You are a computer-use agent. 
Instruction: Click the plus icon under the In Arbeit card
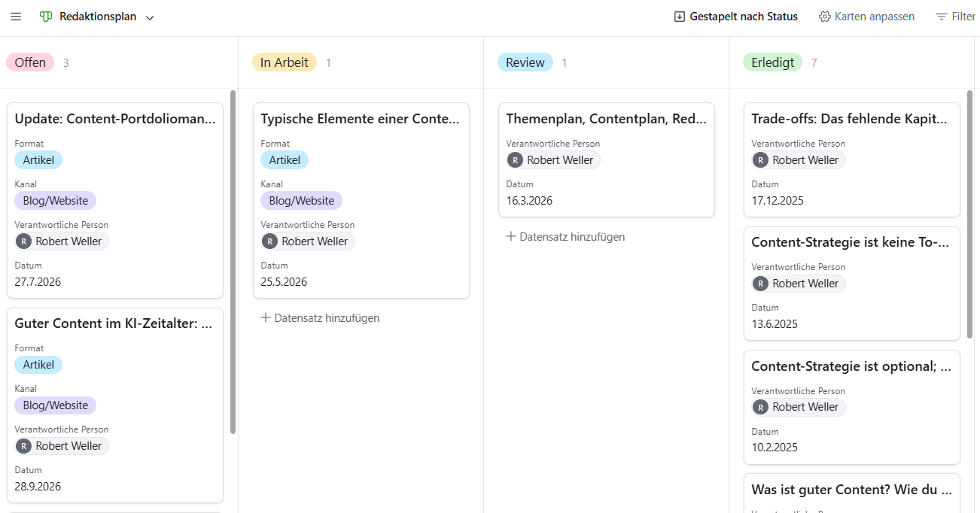point(264,317)
